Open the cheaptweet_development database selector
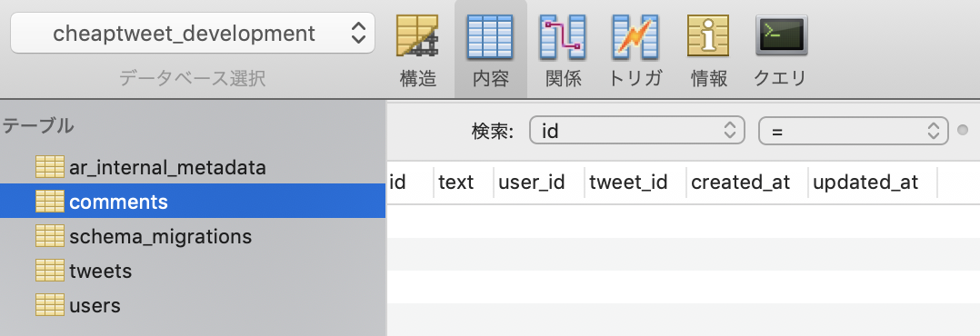The width and height of the screenshot is (980, 336). (x=193, y=33)
